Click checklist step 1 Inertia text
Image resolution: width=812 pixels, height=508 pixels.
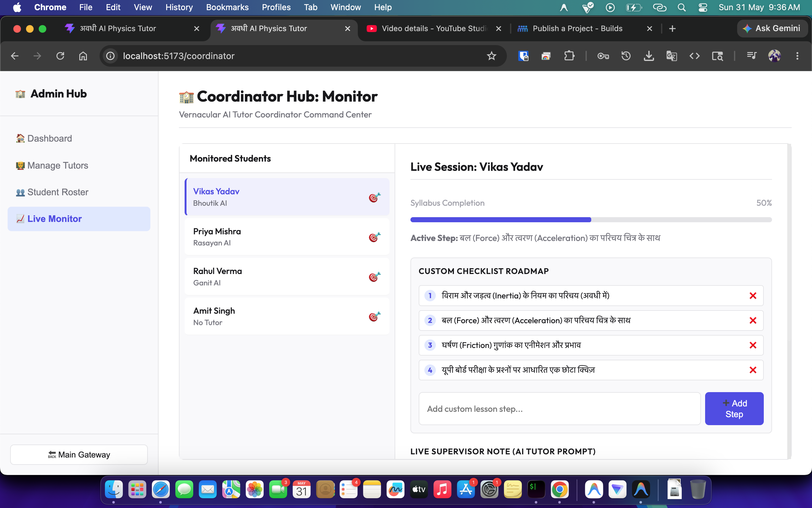pyautogui.click(x=525, y=296)
